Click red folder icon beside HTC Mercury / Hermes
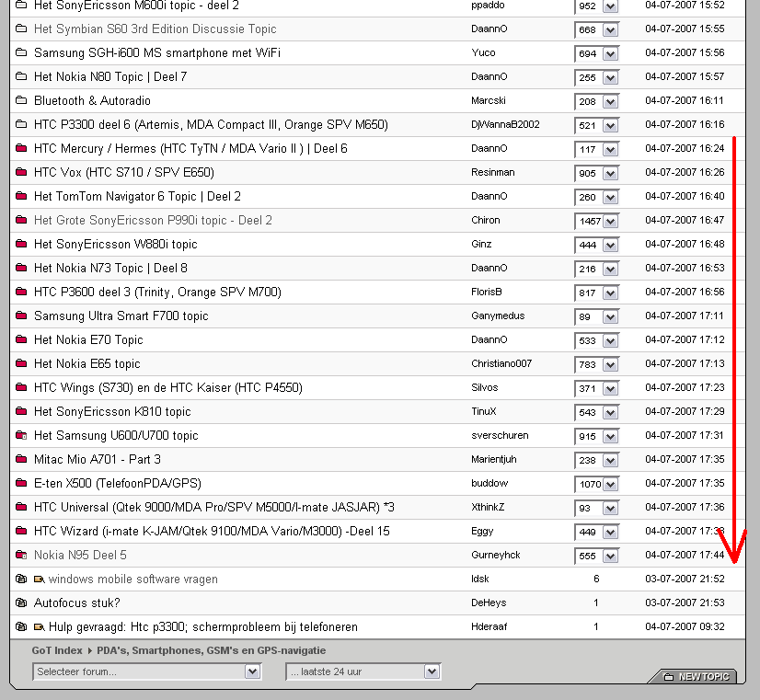 [21, 148]
